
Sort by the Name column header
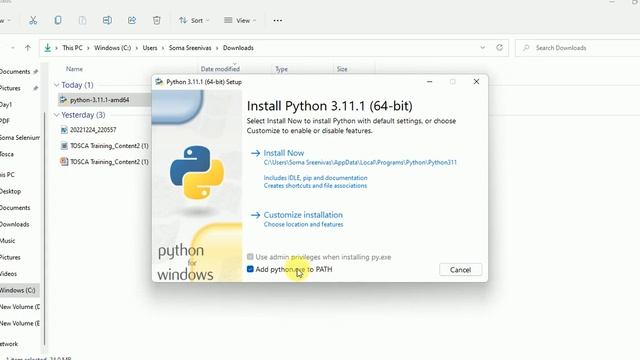74,69
